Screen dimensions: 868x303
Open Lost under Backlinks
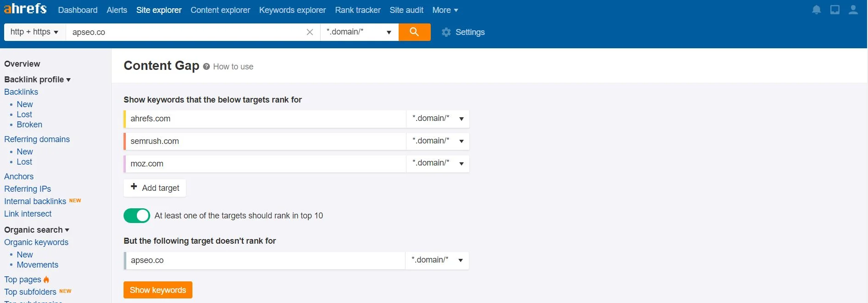(24, 114)
